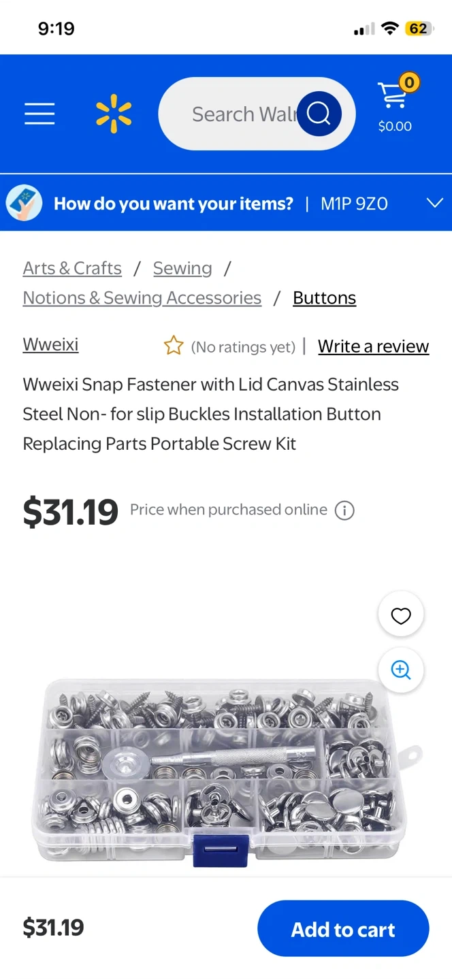Open 'How do you want your items?' banner
The width and height of the screenshot is (452, 980).
click(174, 203)
